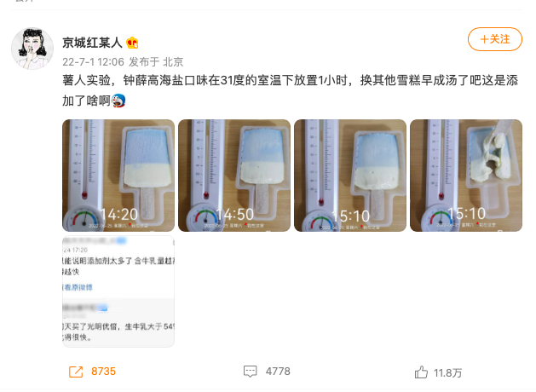Click the like count 11.8万
The image size is (536, 392).
[448, 372]
